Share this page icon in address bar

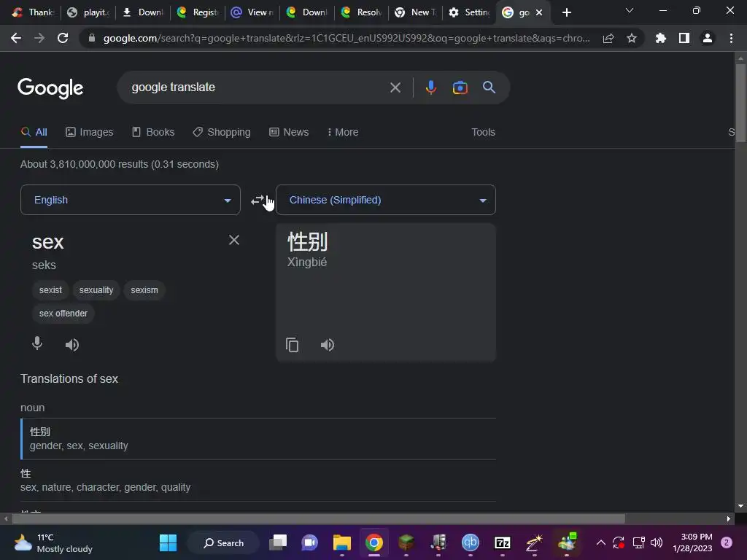tap(608, 39)
